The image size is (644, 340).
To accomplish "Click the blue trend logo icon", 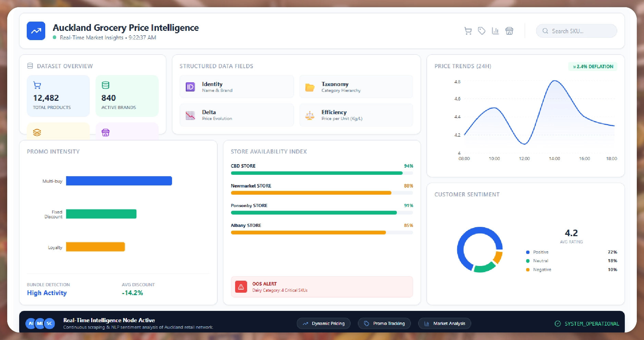I will tap(36, 31).
